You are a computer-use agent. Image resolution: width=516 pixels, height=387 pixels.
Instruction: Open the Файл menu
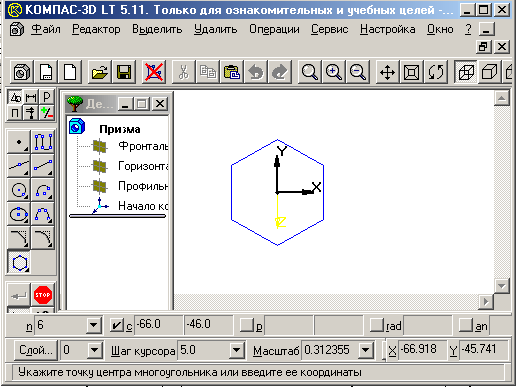click(x=46, y=29)
